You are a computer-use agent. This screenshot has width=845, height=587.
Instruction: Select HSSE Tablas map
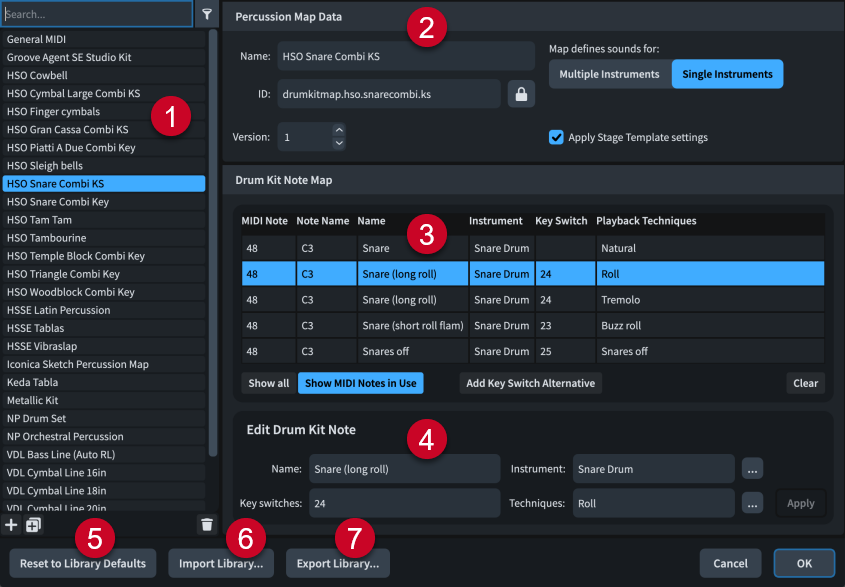tap(103, 328)
